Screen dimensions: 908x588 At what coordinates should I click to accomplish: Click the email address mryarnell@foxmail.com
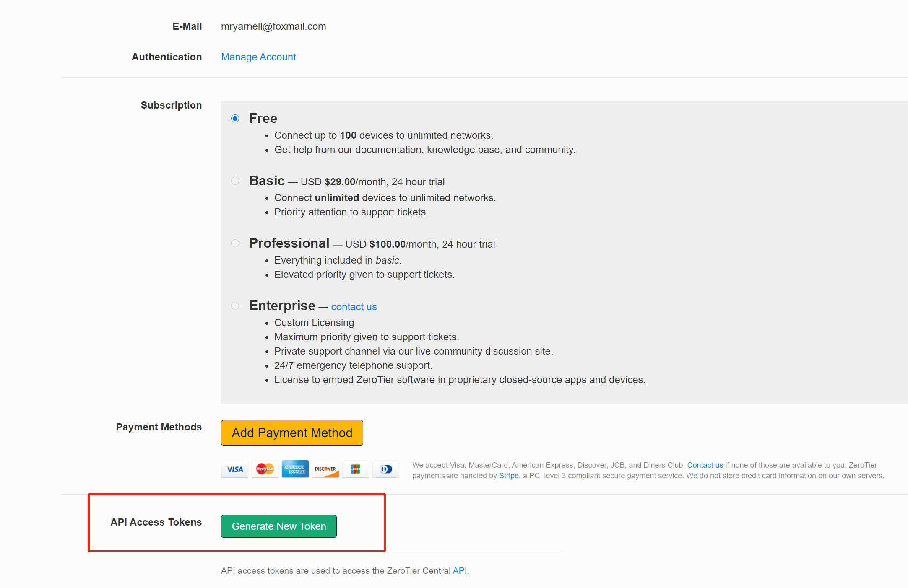[273, 26]
